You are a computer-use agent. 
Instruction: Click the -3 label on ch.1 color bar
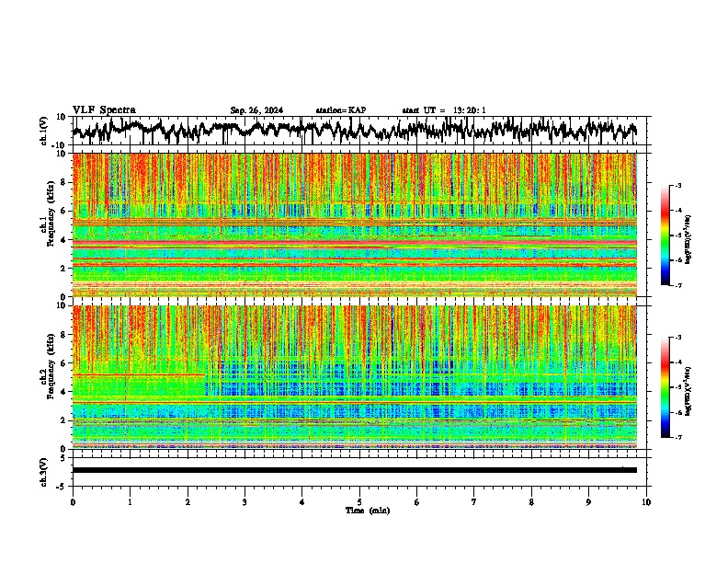coord(677,186)
